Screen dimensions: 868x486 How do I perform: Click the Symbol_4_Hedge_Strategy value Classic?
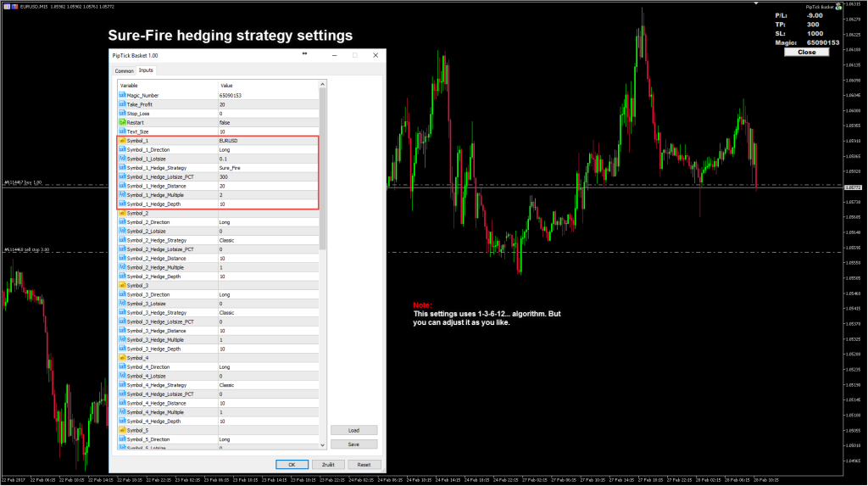[x=226, y=385]
